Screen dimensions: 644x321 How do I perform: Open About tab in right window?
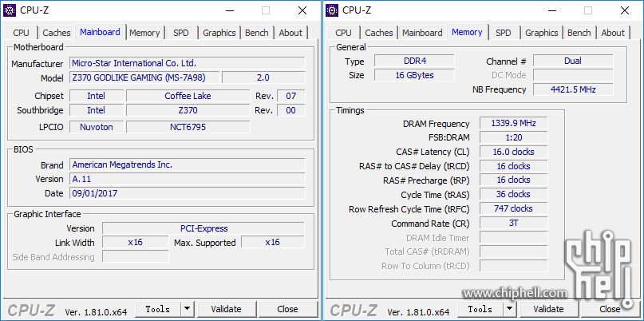tap(613, 33)
